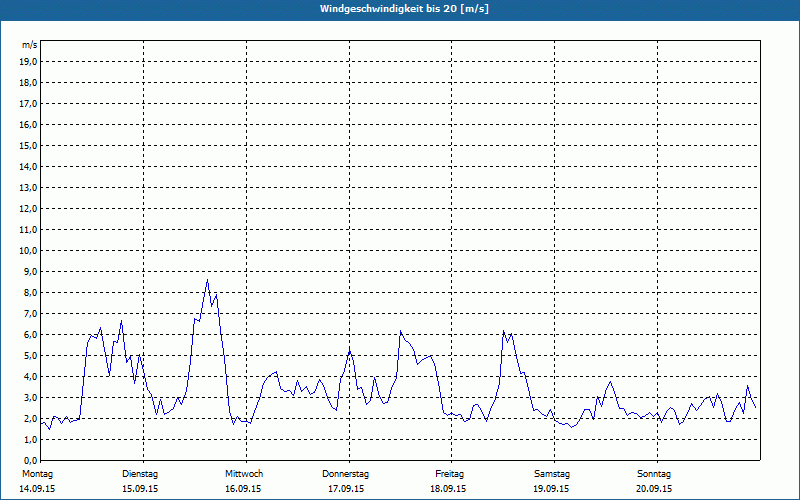
Task: Click the 0,0 axis value
Action: click(x=30, y=460)
